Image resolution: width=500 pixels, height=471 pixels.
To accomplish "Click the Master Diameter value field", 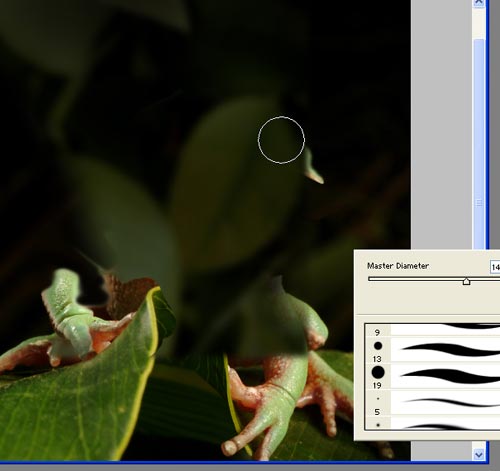I will pyautogui.click(x=495, y=267).
